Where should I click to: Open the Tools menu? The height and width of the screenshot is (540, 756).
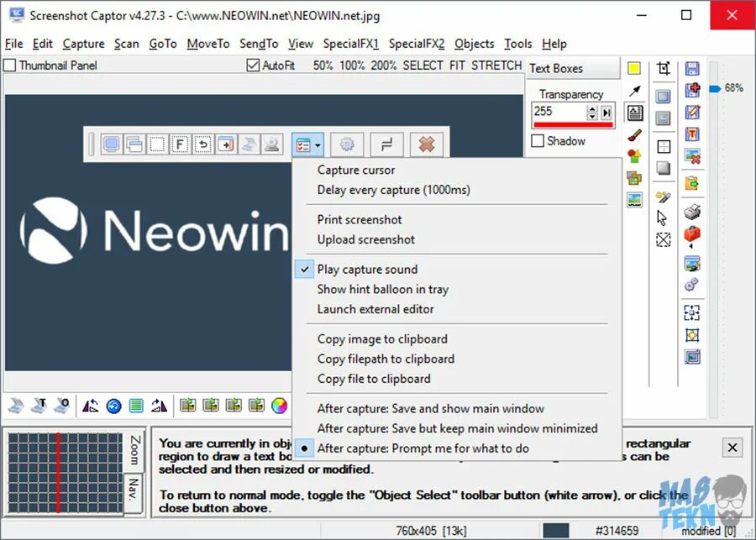[x=517, y=44]
